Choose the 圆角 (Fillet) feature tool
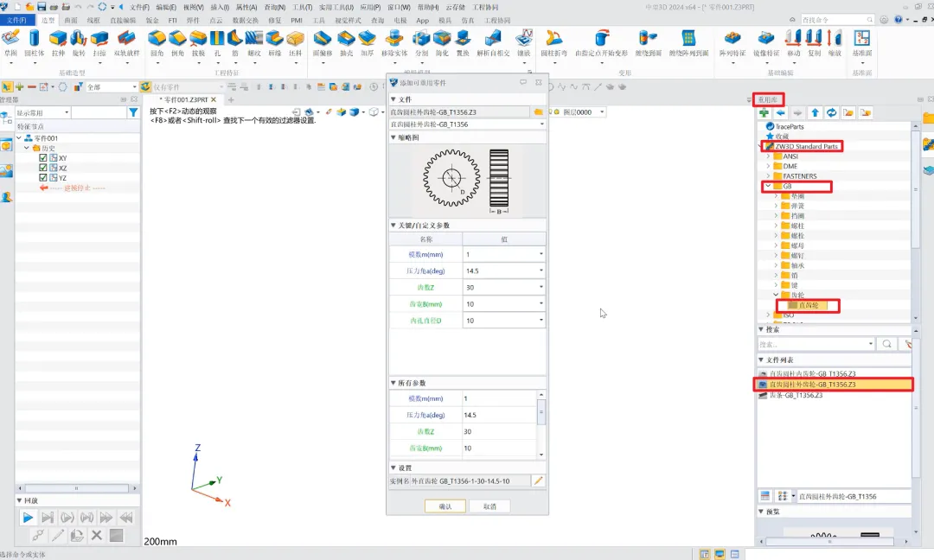 [157, 40]
